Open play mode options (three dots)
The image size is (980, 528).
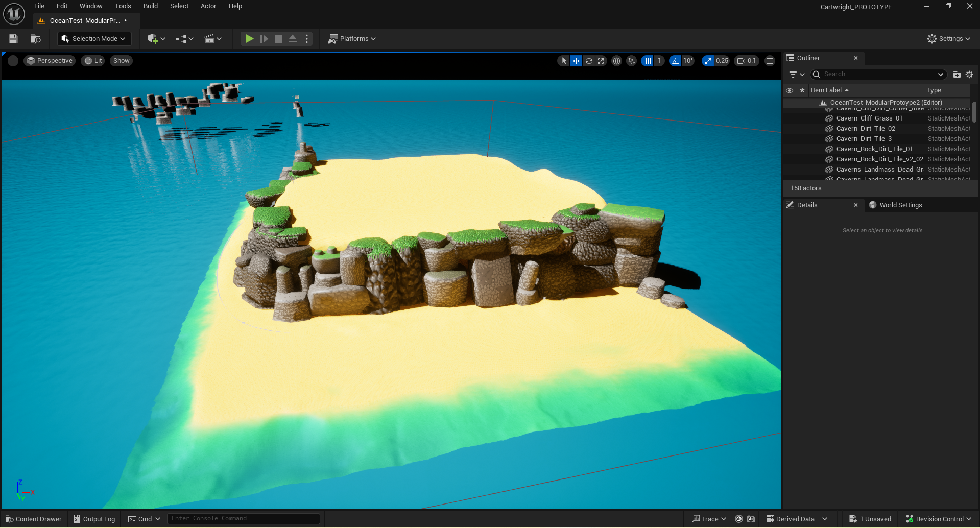[x=307, y=39]
